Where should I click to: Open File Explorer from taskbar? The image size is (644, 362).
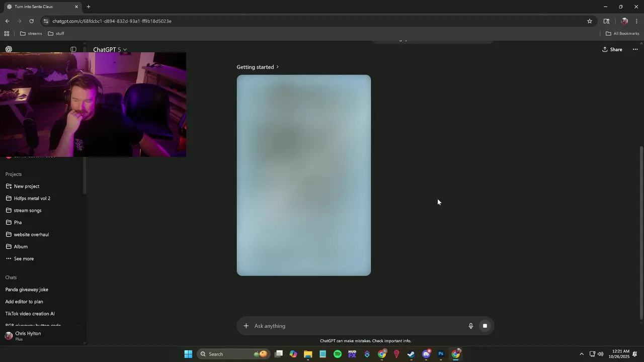point(308,354)
